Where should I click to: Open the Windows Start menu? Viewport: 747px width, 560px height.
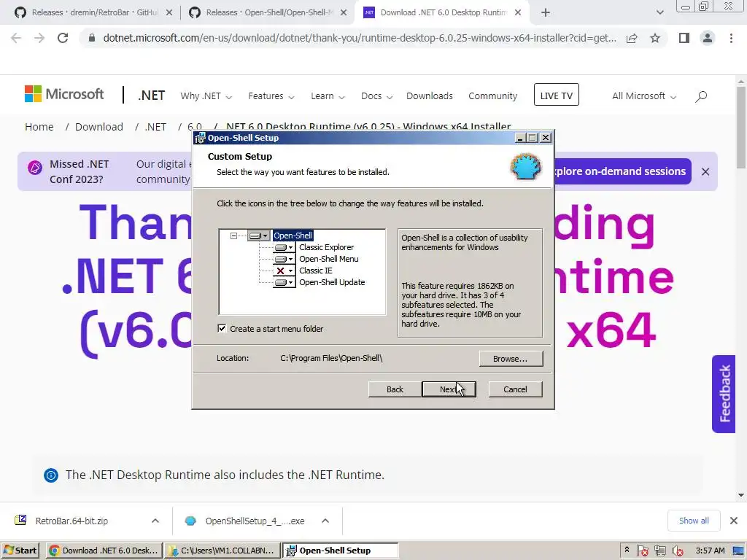coord(20,551)
